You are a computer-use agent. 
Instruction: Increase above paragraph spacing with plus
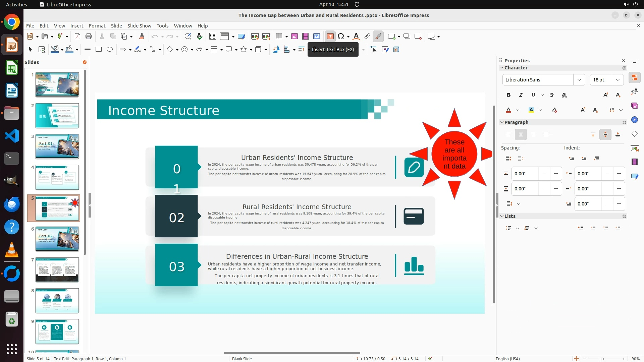(556, 174)
